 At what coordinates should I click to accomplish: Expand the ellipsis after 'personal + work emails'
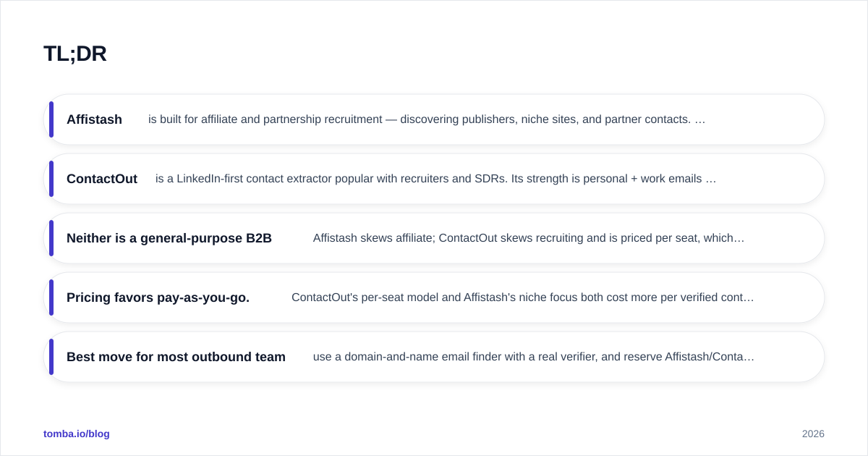[711, 179]
